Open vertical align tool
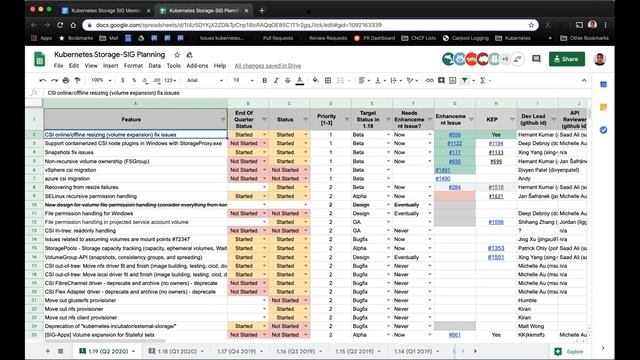The width and height of the screenshot is (640, 360). coord(378,80)
